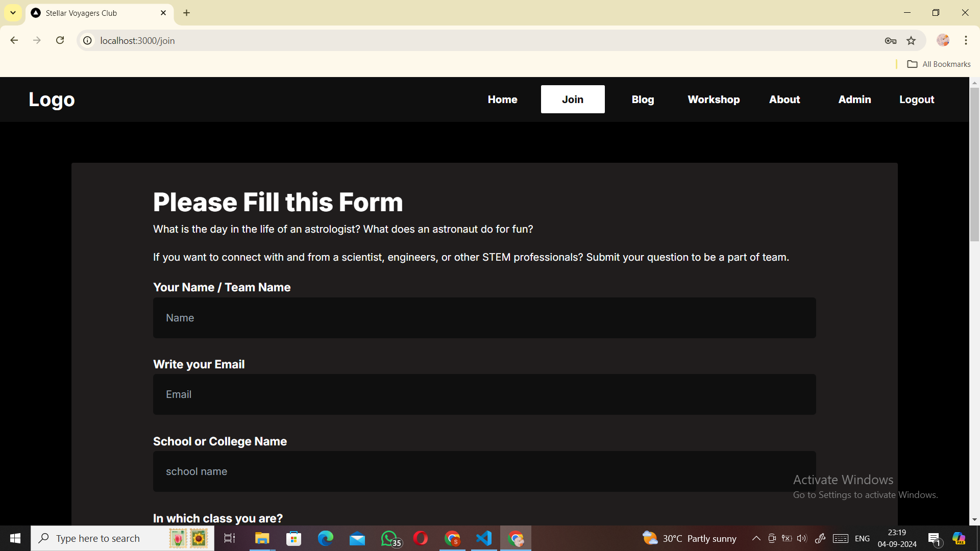The width and height of the screenshot is (980, 551).
Task: Open a new browser tab
Action: (x=187, y=13)
